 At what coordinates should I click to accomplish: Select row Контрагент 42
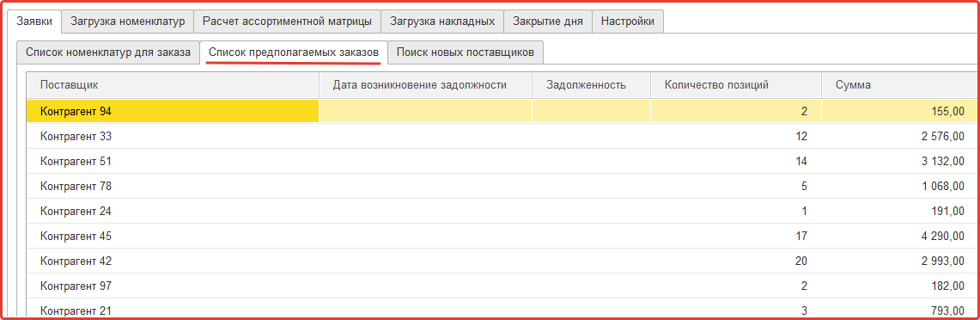click(x=502, y=261)
